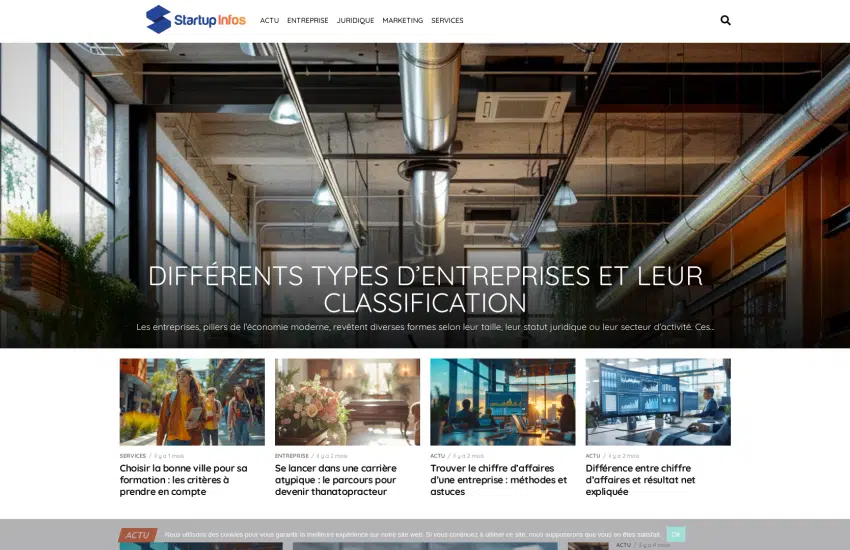Open the ACTU menu item
The width and height of the screenshot is (850, 550).
pos(269,21)
